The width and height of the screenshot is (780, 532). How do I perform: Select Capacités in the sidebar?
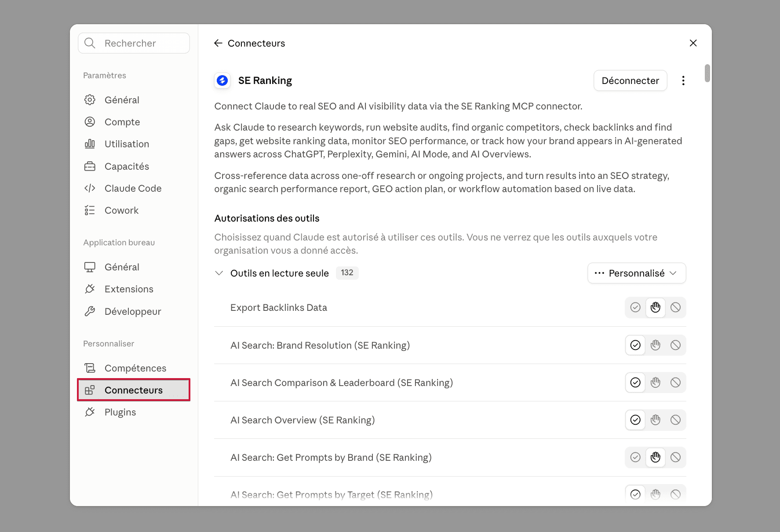[x=134, y=166]
